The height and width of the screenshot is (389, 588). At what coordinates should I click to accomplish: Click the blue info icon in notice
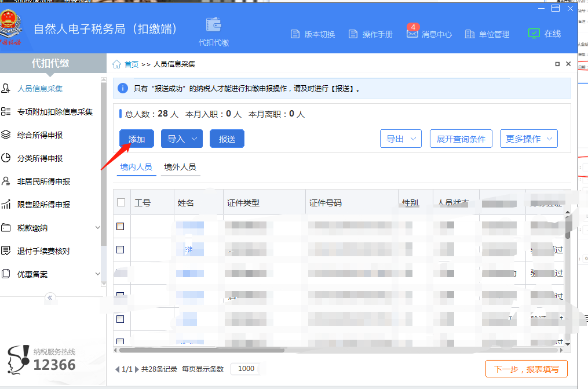click(x=123, y=88)
